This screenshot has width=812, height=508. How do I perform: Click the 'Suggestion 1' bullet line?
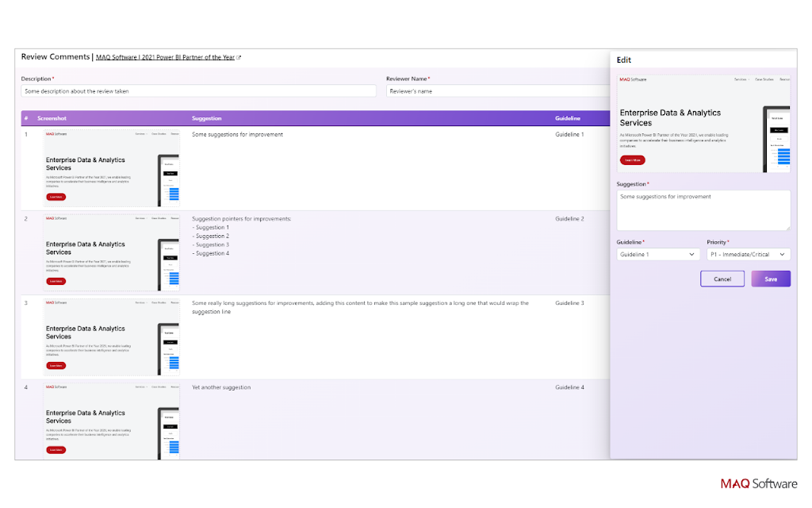[x=211, y=228]
